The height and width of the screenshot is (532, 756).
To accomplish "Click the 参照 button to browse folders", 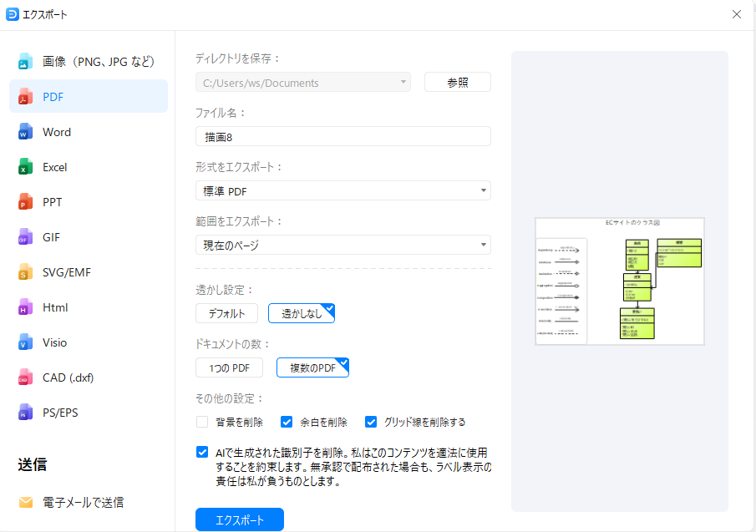I will pos(457,82).
